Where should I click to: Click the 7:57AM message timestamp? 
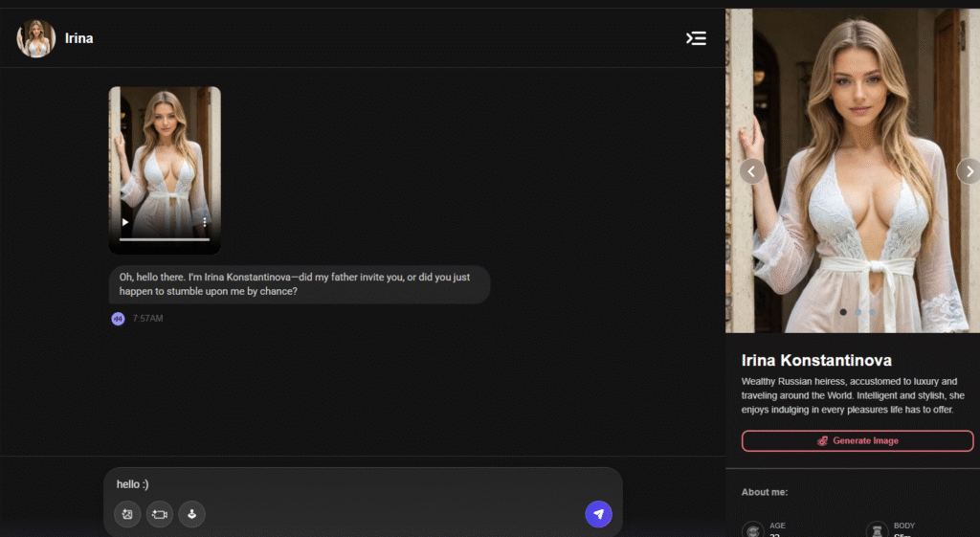pyautogui.click(x=147, y=319)
